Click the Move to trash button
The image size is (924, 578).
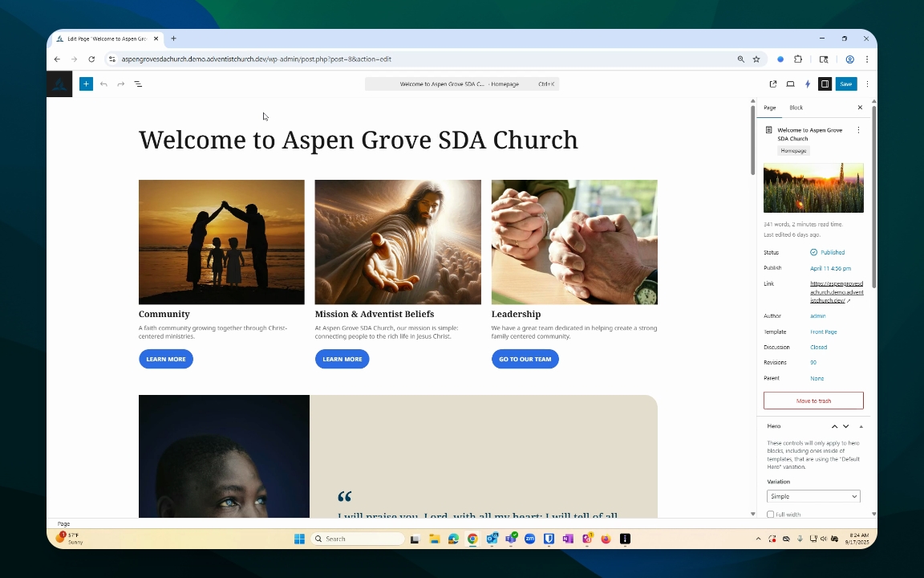point(813,401)
